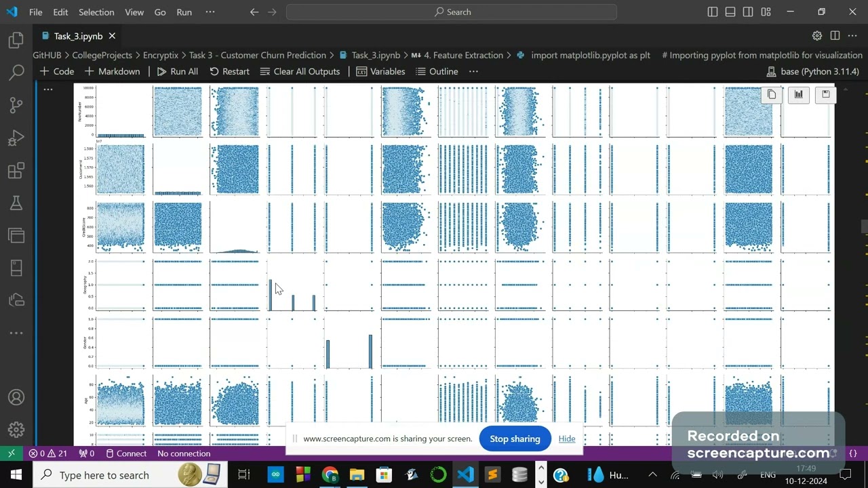Split the editor right
Viewport: 868px width, 488px height.
835,36
